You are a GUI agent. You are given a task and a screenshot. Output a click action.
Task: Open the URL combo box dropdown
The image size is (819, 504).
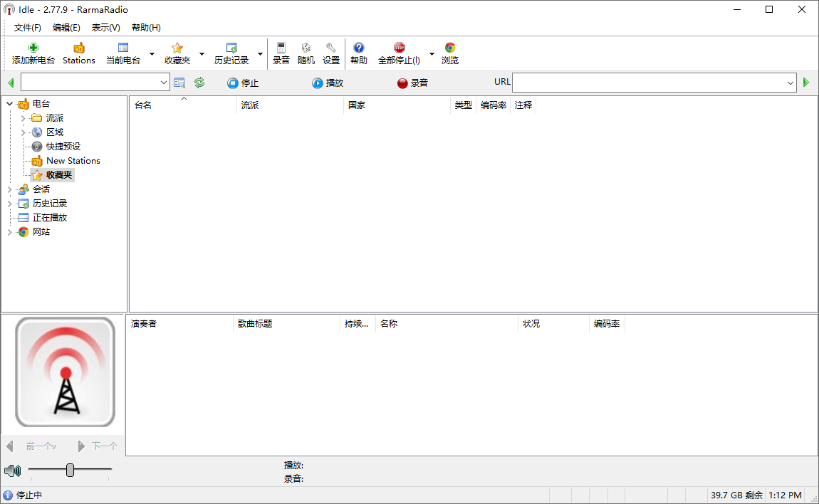pos(791,82)
